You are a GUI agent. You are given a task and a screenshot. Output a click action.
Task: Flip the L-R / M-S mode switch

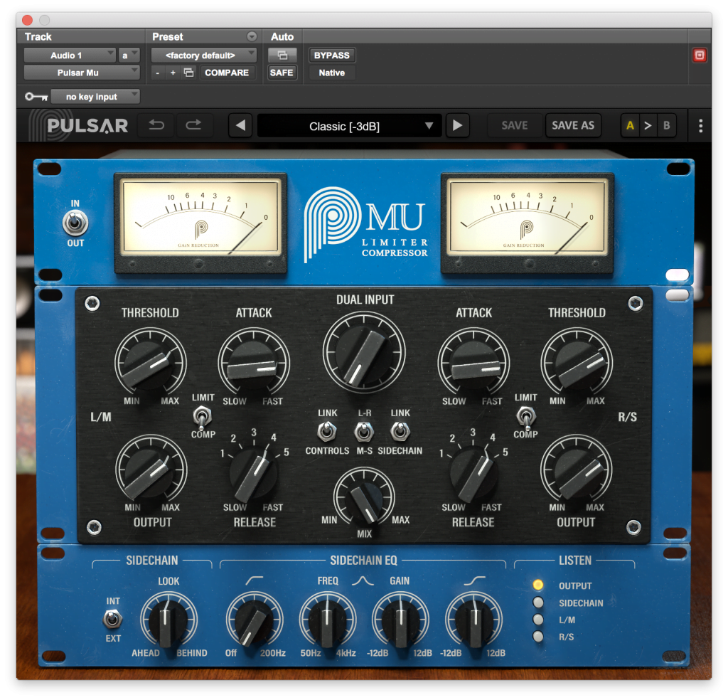[x=364, y=432]
